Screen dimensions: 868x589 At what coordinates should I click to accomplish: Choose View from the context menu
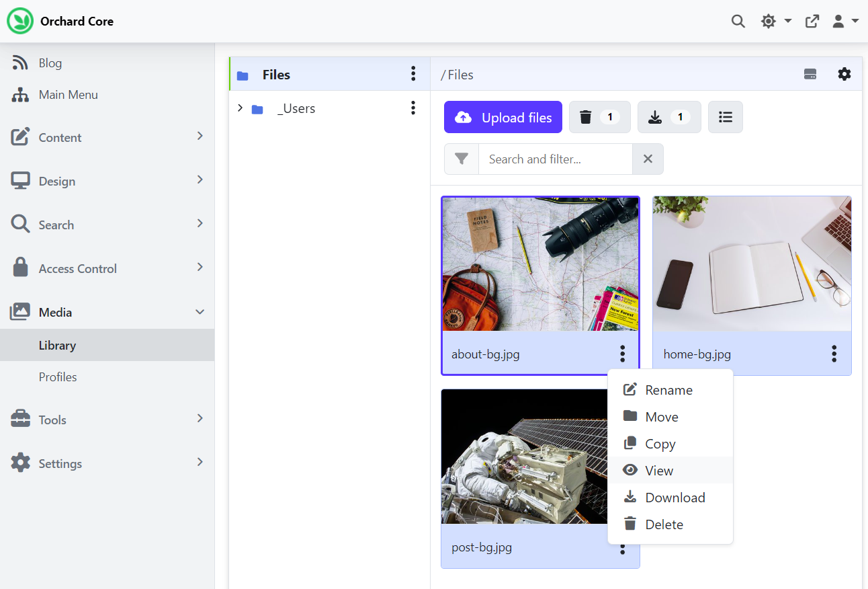[x=670, y=471]
